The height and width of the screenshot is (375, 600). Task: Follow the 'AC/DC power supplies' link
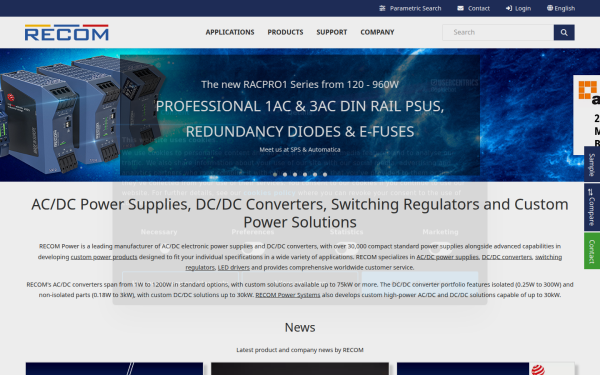pyautogui.click(x=447, y=257)
